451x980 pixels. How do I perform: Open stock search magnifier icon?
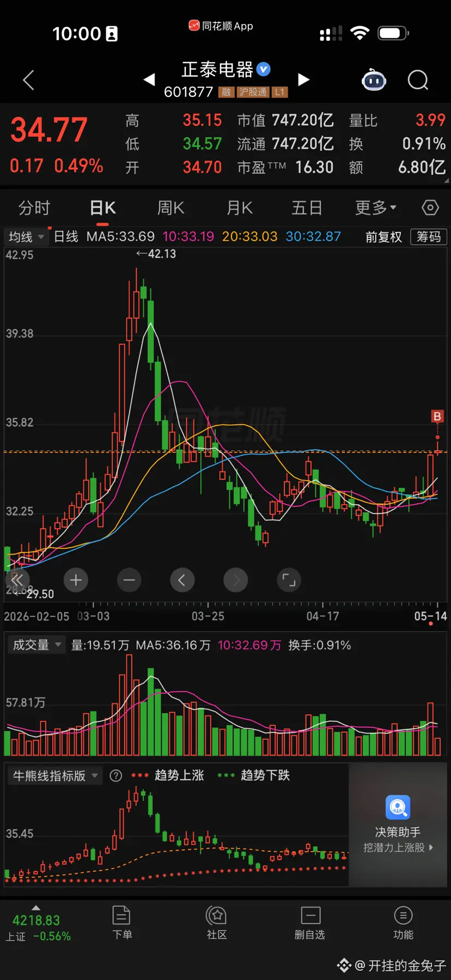(418, 80)
